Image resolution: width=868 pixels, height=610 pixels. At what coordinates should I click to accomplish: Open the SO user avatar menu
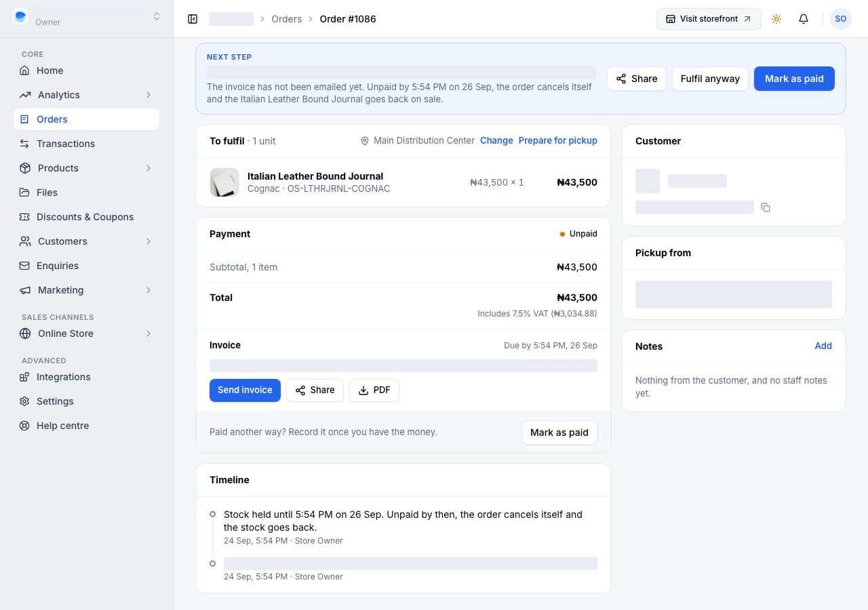841,19
